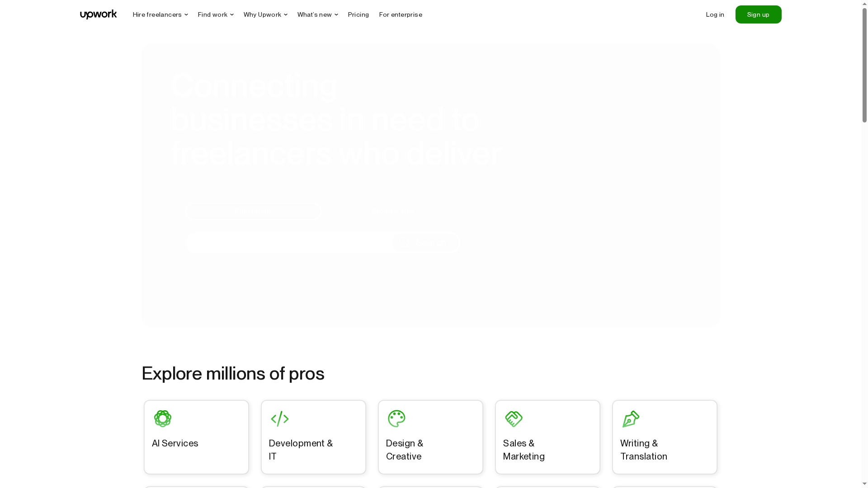This screenshot has height=488, width=868.
Task: Select the Find talent toggle
Action: pyautogui.click(x=253, y=211)
